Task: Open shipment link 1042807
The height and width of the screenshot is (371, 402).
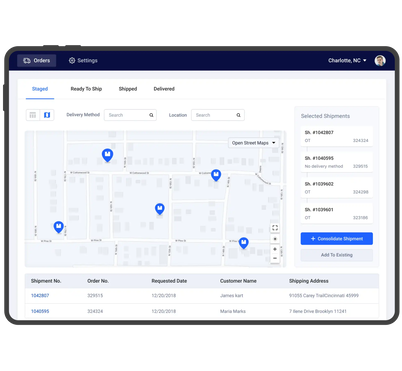Action: pyautogui.click(x=40, y=296)
